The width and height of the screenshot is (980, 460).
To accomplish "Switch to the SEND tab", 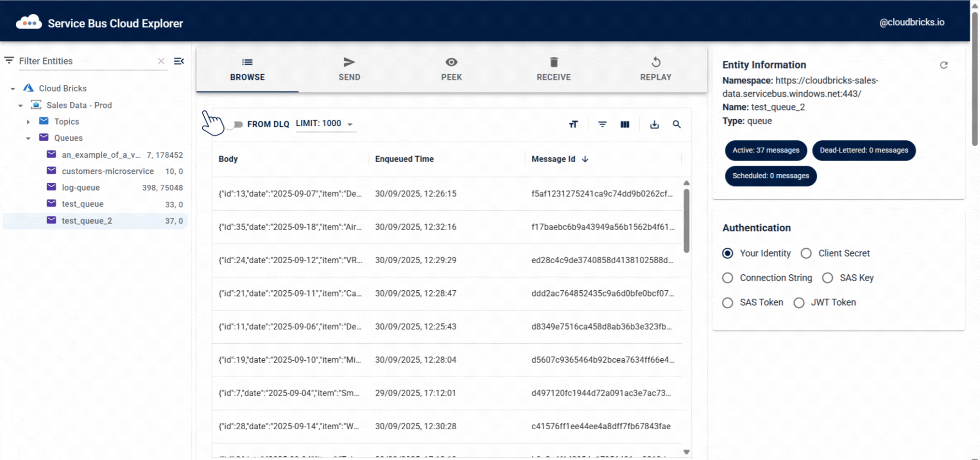I will pos(349,69).
